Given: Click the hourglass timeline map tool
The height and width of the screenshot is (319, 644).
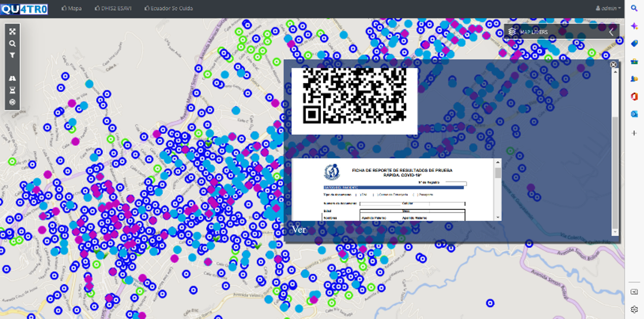Looking at the screenshot, I should 12,90.
